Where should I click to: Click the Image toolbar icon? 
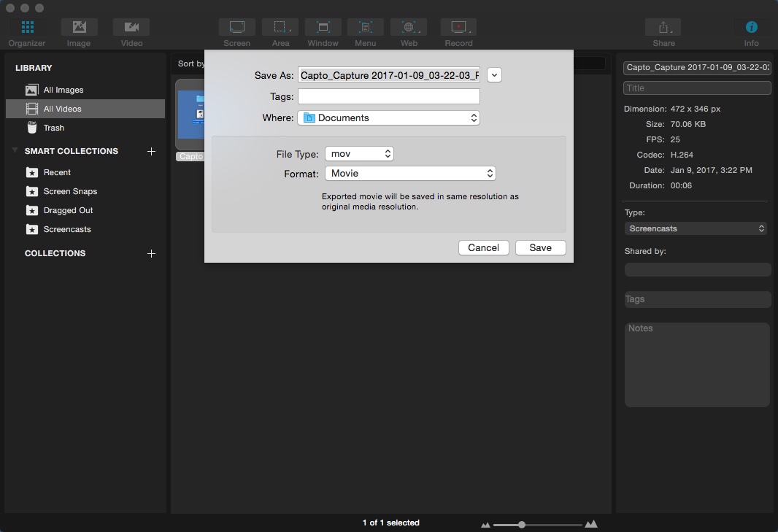[x=79, y=28]
